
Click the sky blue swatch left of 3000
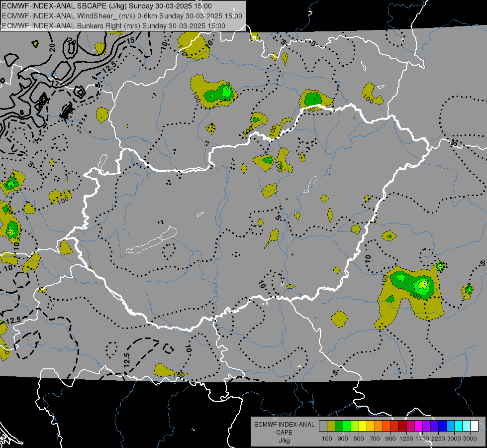(x=451, y=426)
